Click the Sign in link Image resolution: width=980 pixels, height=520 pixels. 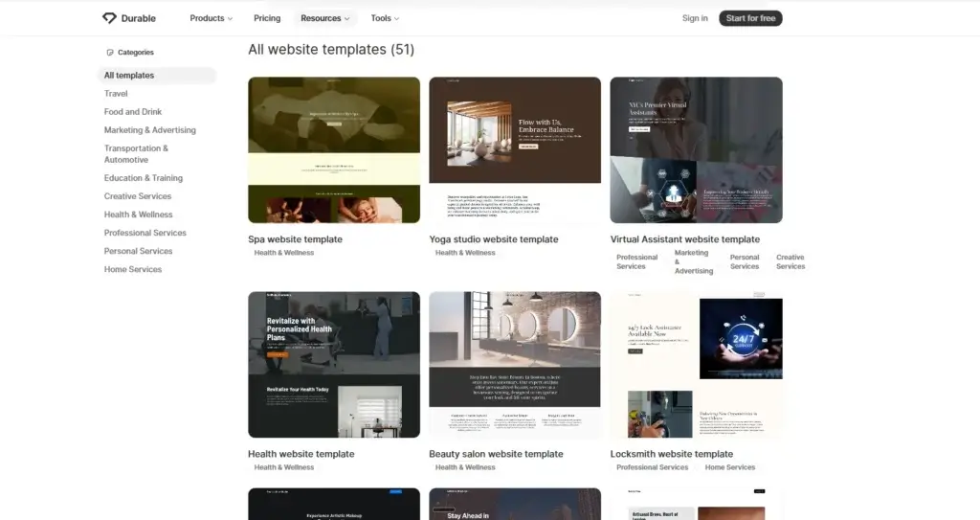(695, 18)
